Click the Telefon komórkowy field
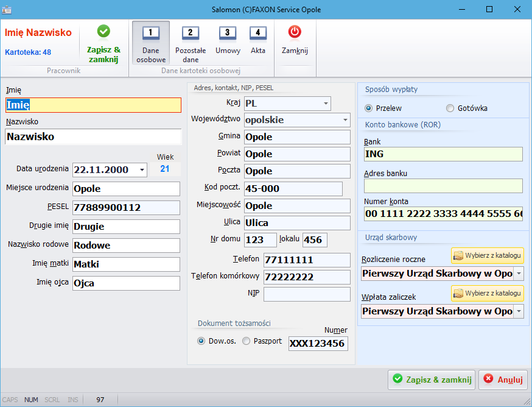Viewport: 532px width, 407px height. [x=307, y=277]
